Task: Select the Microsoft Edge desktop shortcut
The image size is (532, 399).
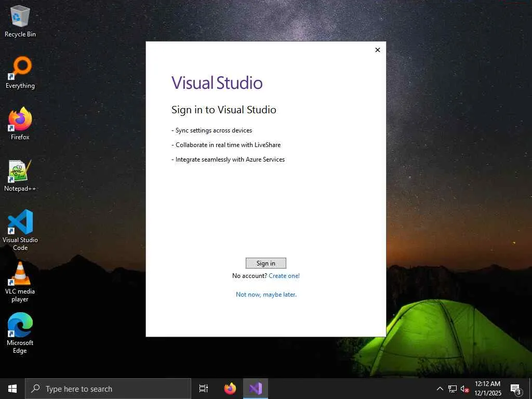Action: tap(20, 333)
